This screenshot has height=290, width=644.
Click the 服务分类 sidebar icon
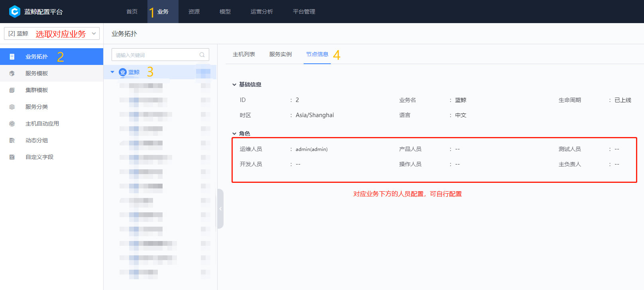pos(12,107)
